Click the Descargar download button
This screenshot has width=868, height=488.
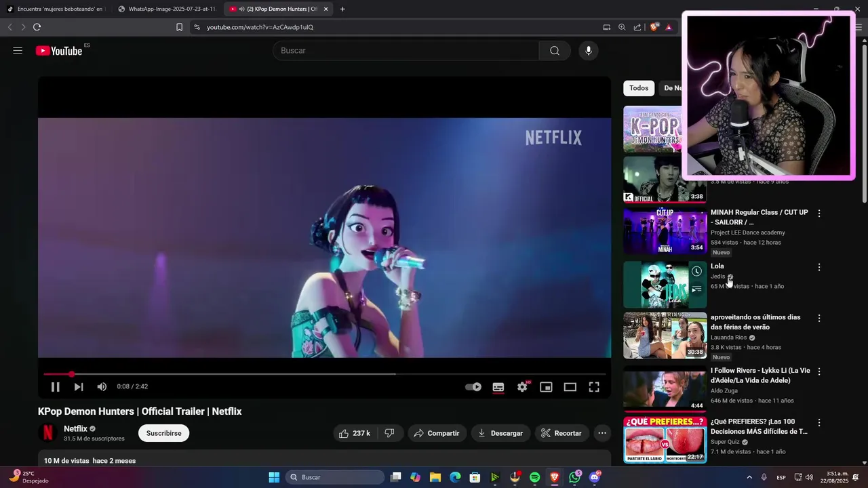(x=500, y=433)
